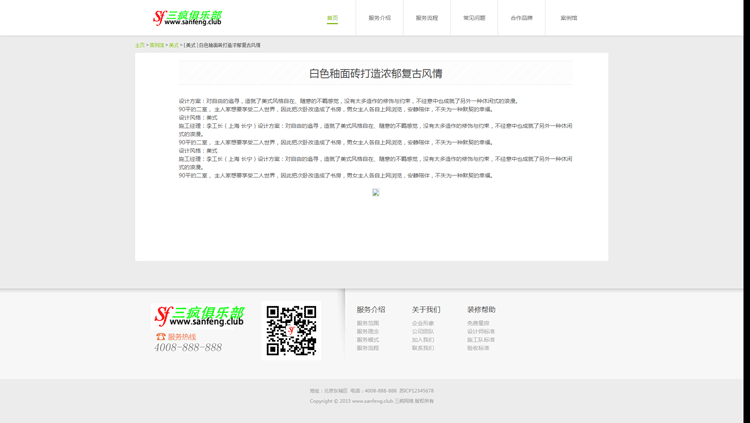Open the 公司团队 footer link
The height and width of the screenshot is (423, 750).
(x=423, y=331)
